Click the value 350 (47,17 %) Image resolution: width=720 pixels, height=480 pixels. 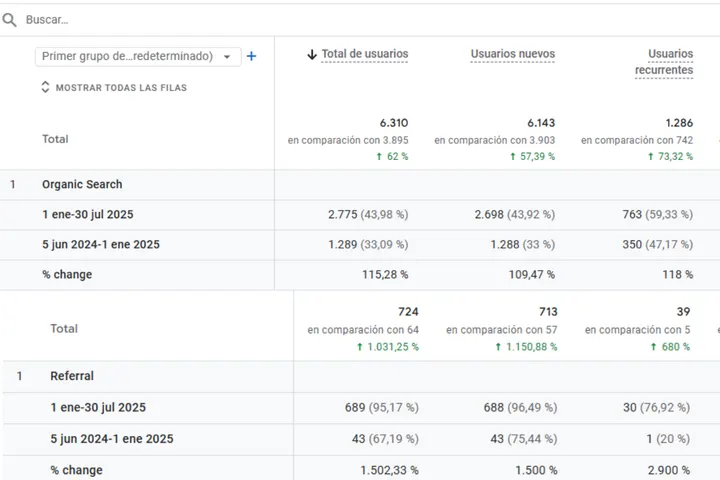point(658,244)
